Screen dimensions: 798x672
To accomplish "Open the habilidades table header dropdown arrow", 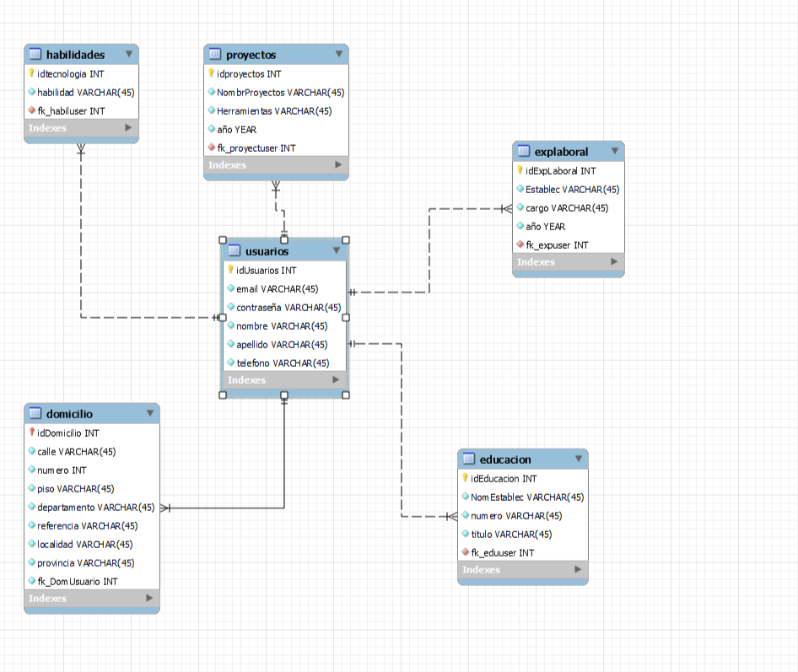I will (128, 53).
